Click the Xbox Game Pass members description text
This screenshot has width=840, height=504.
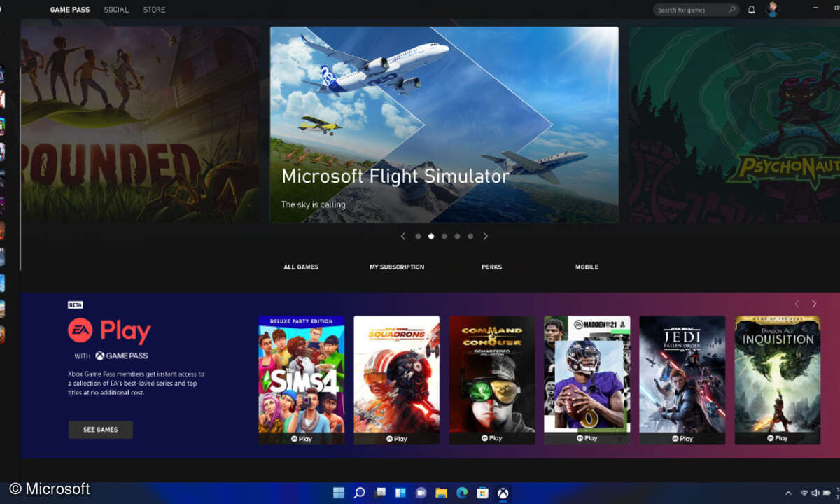[136, 384]
